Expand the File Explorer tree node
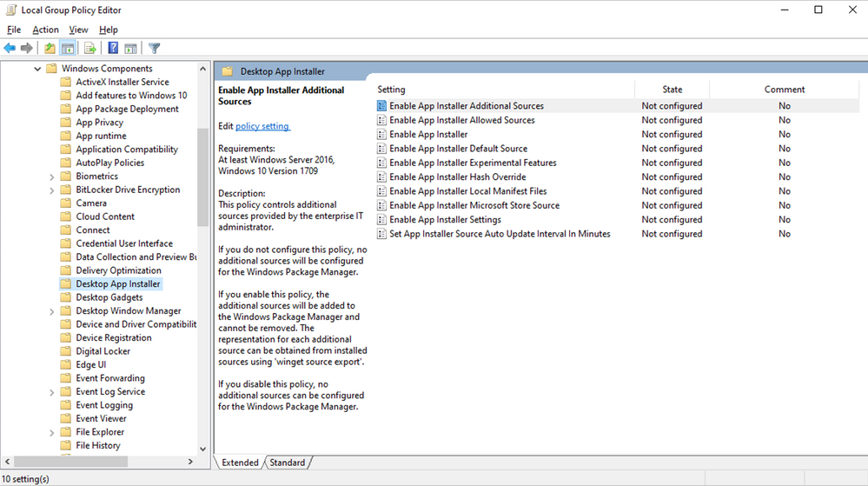 click(x=52, y=432)
